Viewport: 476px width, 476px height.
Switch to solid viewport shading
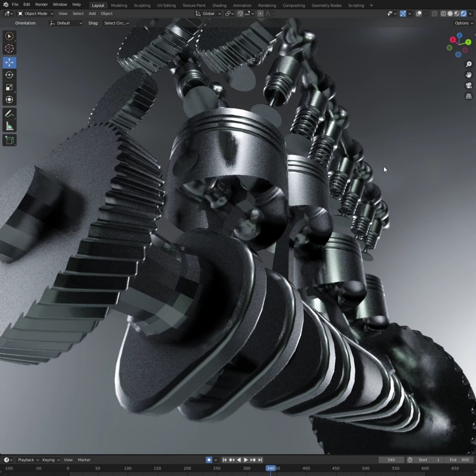pyautogui.click(x=450, y=14)
